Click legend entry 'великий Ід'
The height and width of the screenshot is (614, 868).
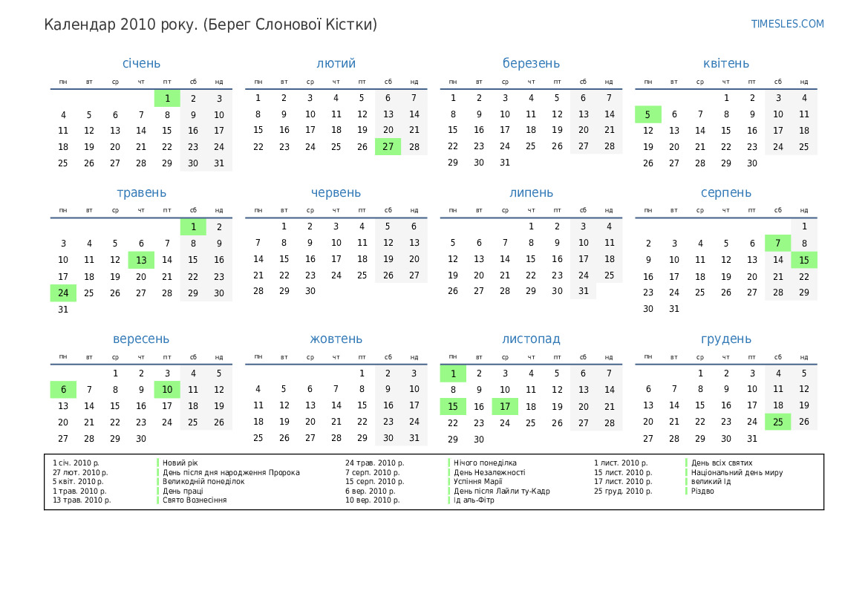[x=711, y=482]
